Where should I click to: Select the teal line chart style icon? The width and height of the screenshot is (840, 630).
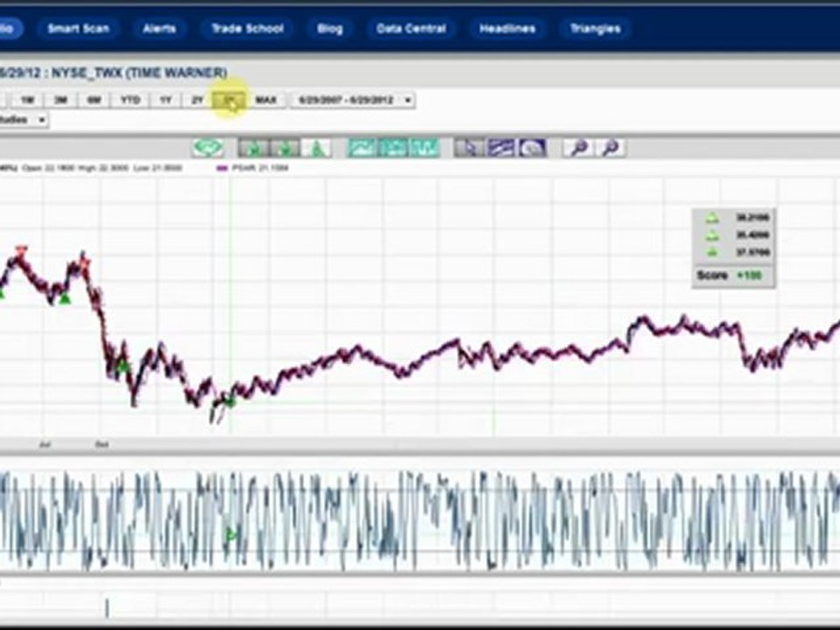[x=362, y=148]
